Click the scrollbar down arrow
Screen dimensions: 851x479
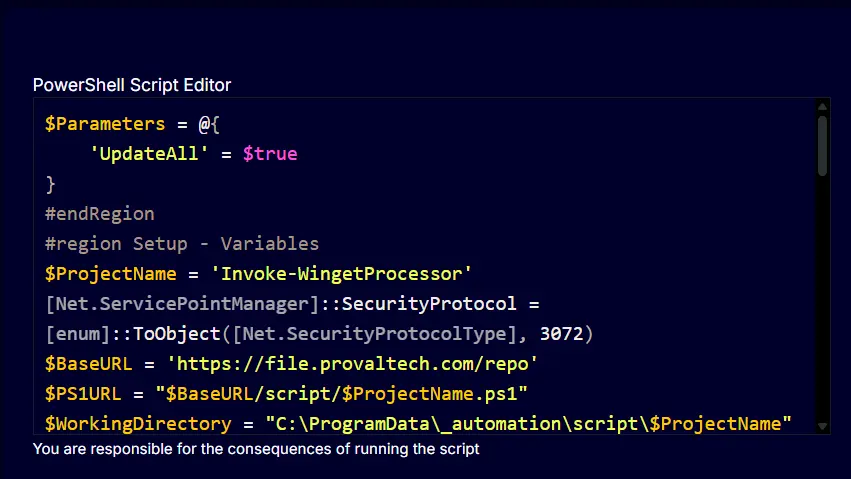coord(822,426)
